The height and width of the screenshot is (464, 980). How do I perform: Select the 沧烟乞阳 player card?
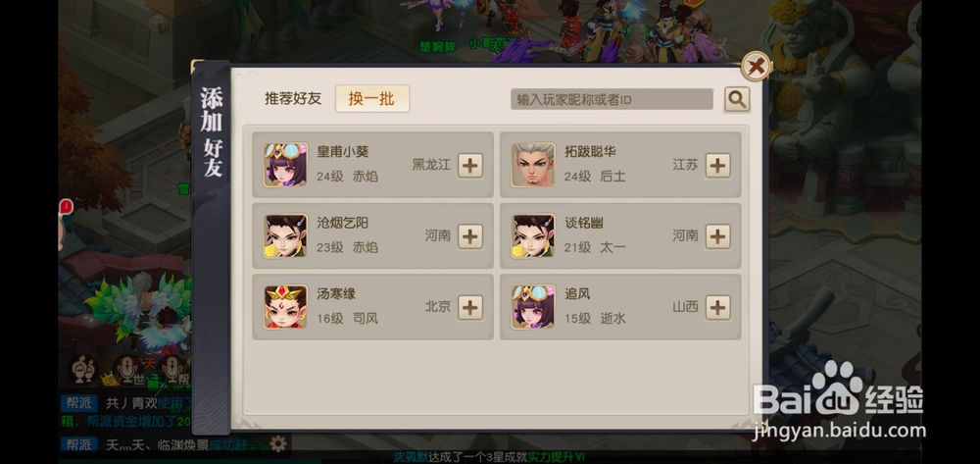click(x=372, y=236)
